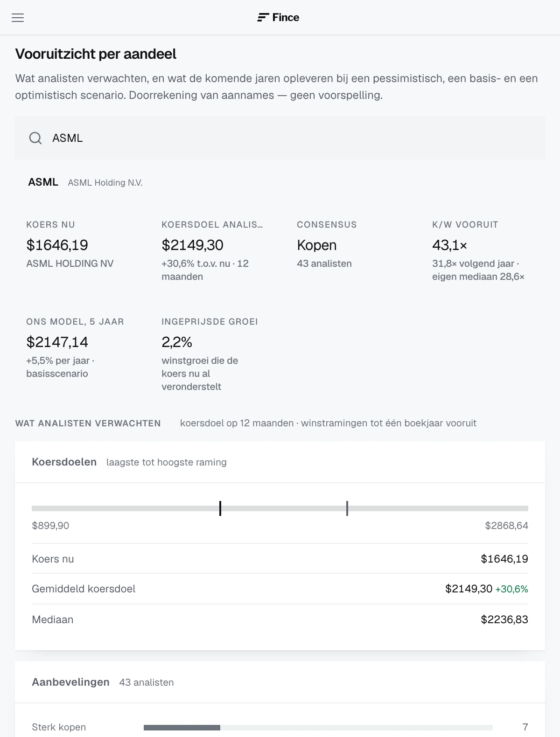560x737 pixels.
Task: Select the Gemiddeld koersdoel row
Action: tap(280, 589)
